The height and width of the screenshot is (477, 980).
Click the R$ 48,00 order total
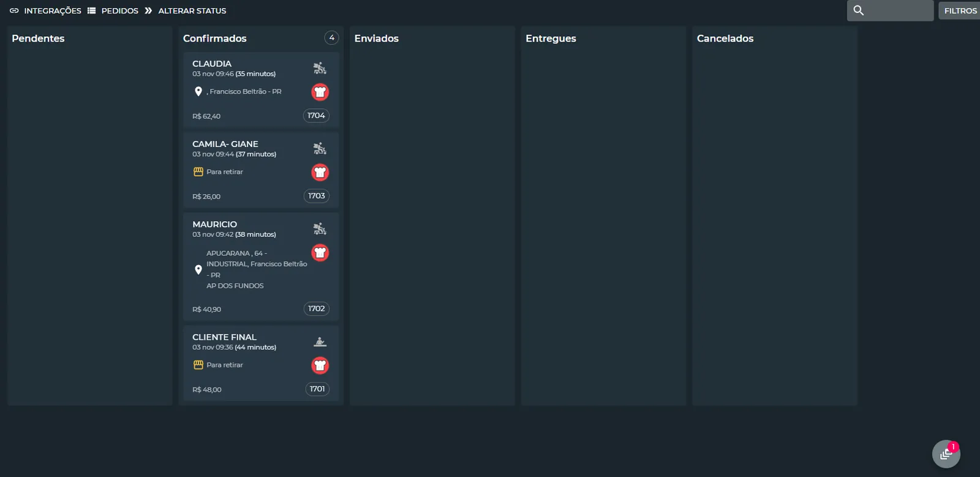click(207, 389)
